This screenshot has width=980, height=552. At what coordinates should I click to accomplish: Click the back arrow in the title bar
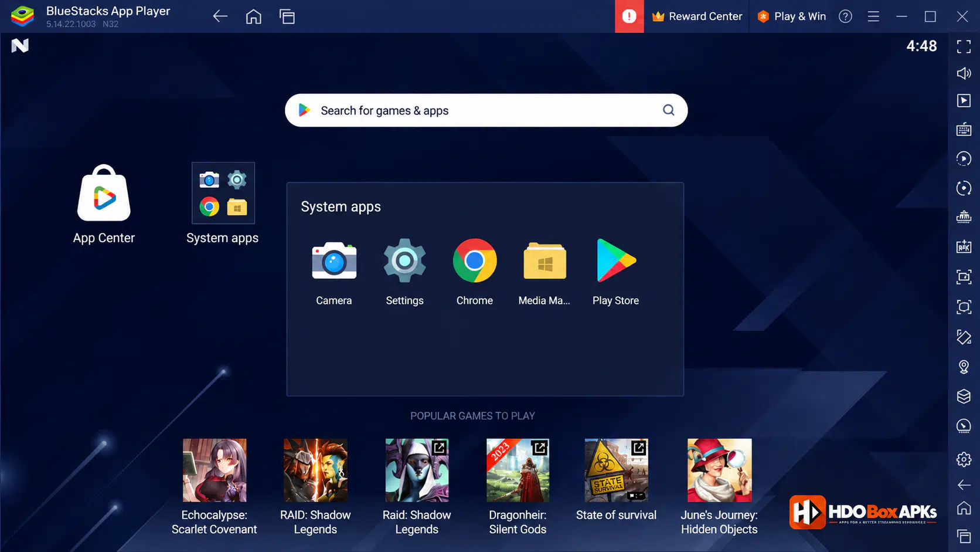220,16
